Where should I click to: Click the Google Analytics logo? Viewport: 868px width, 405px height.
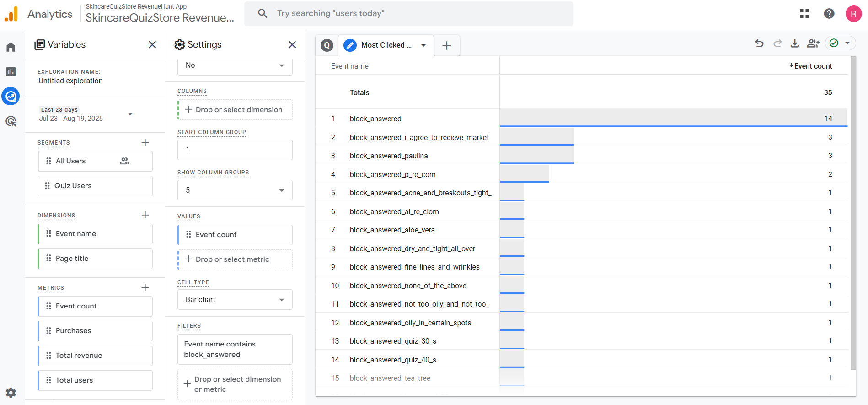click(x=11, y=14)
